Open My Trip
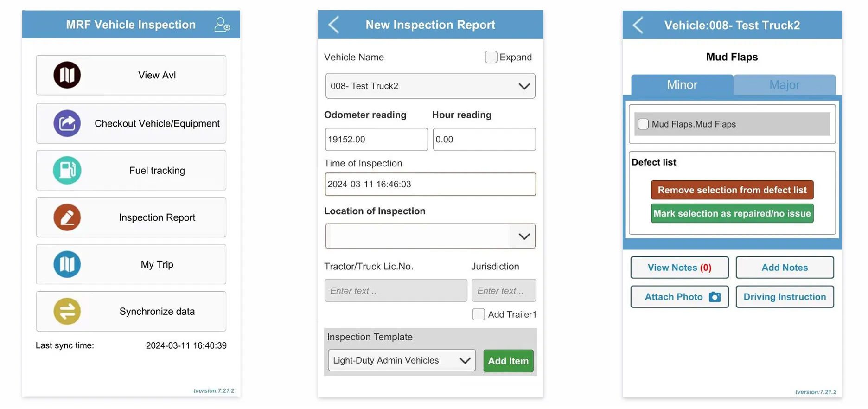The image size is (868, 409). tap(131, 264)
